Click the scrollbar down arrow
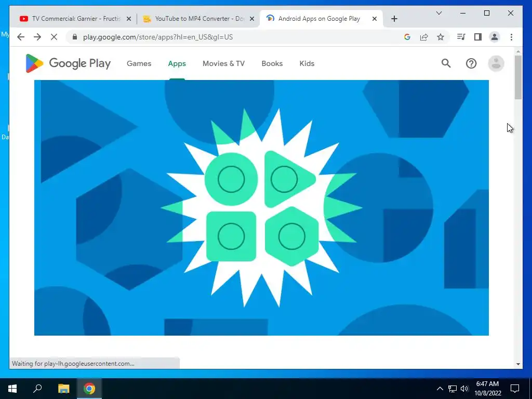The height and width of the screenshot is (399, 532). [x=518, y=364]
